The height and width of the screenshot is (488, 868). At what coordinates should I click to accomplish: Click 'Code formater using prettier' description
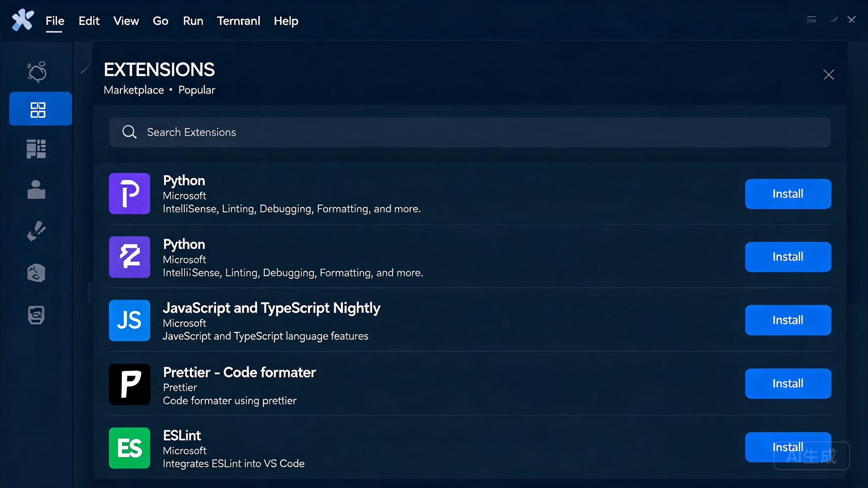point(230,401)
